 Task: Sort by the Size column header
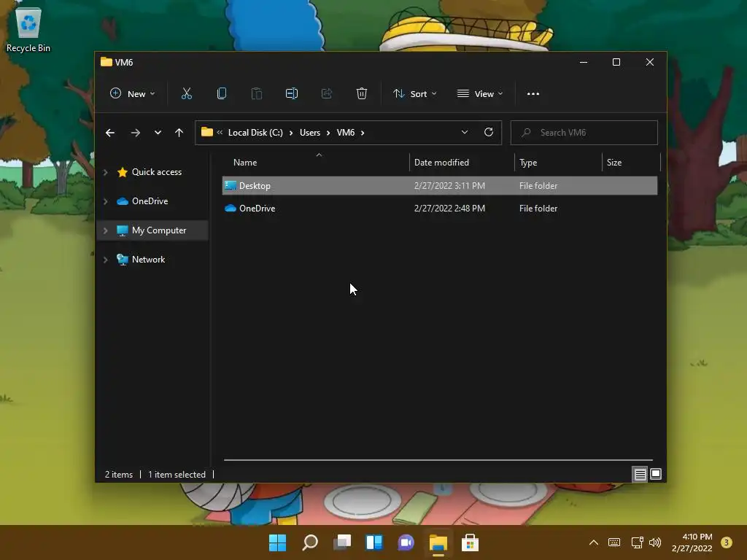coord(614,163)
